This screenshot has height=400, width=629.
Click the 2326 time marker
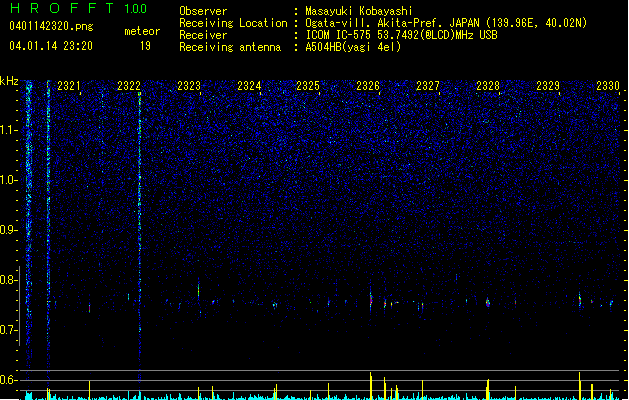coord(368,86)
